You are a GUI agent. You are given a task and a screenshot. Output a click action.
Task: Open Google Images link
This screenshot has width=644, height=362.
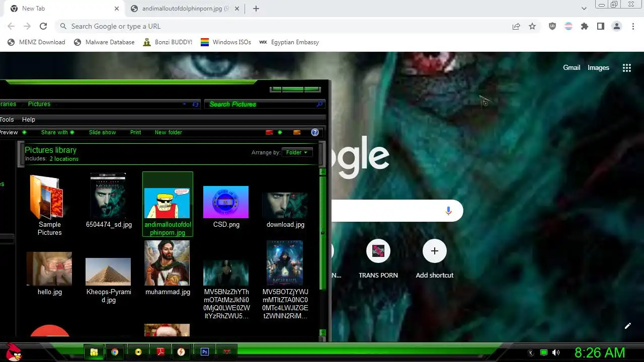pos(598,67)
